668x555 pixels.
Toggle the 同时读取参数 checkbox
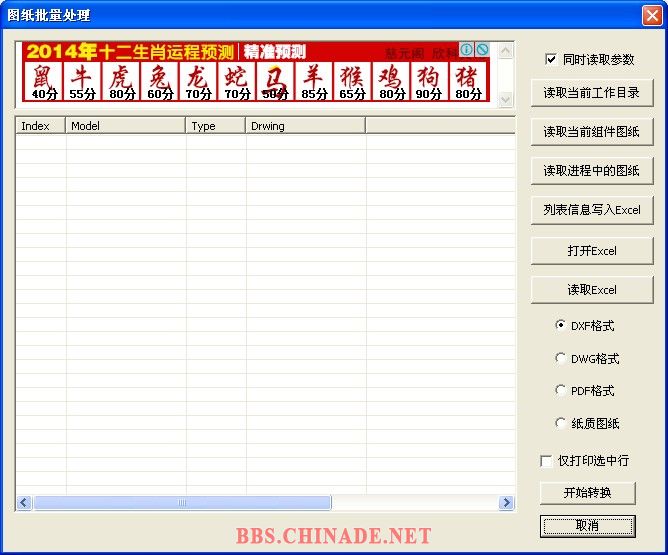550,60
